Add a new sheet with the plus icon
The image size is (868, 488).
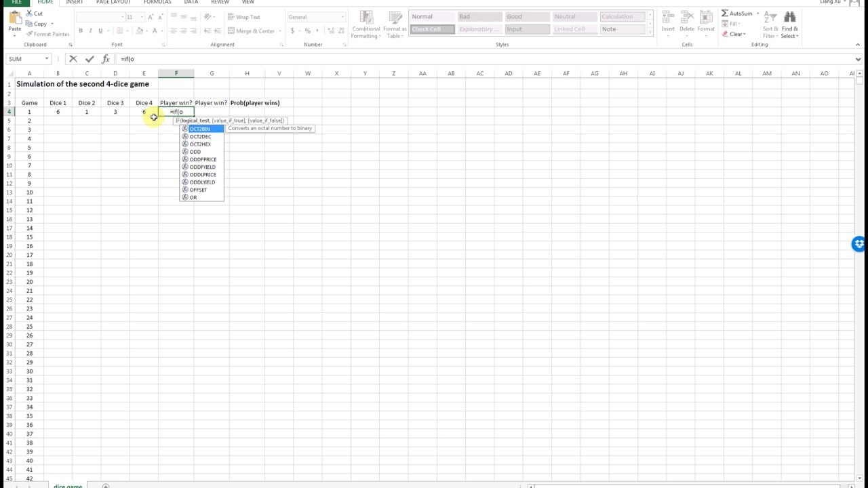pos(105,486)
